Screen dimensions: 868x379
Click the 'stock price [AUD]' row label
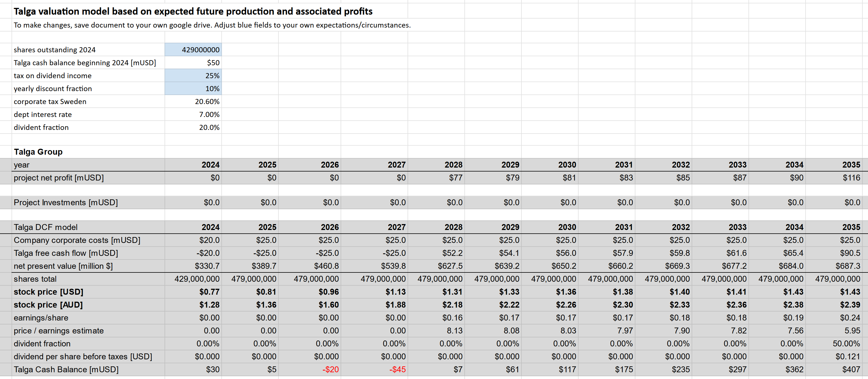click(48, 305)
